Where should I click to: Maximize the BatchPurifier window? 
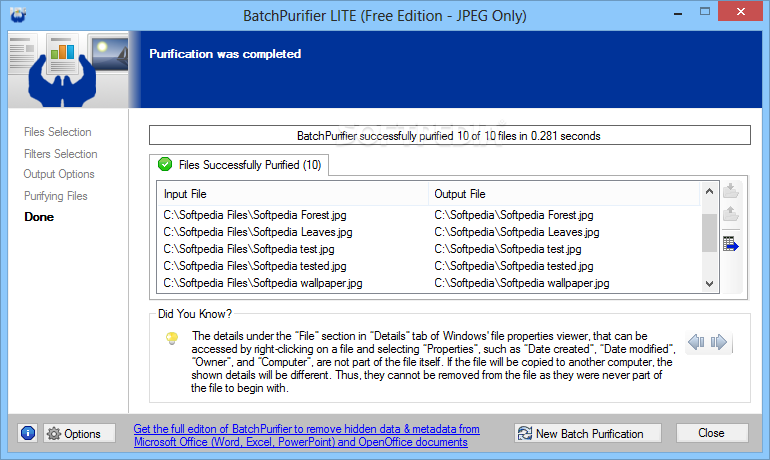(705, 12)
